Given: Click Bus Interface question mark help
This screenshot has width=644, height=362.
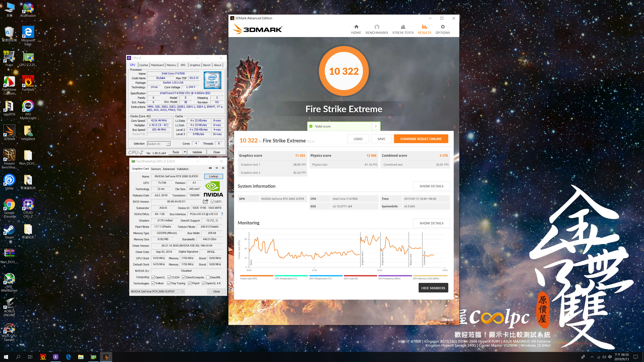Looking at the screenshot, I should (x=222, y=214).
